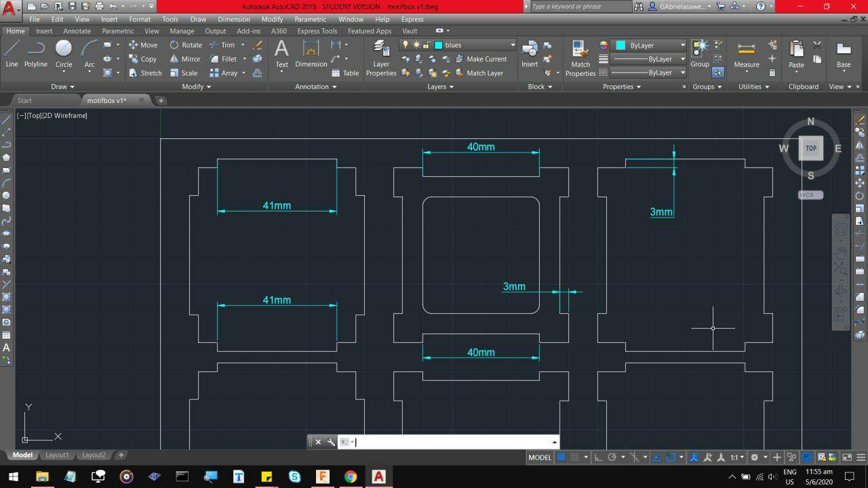
Task: Toggle ortho mode
Action: 598,457
